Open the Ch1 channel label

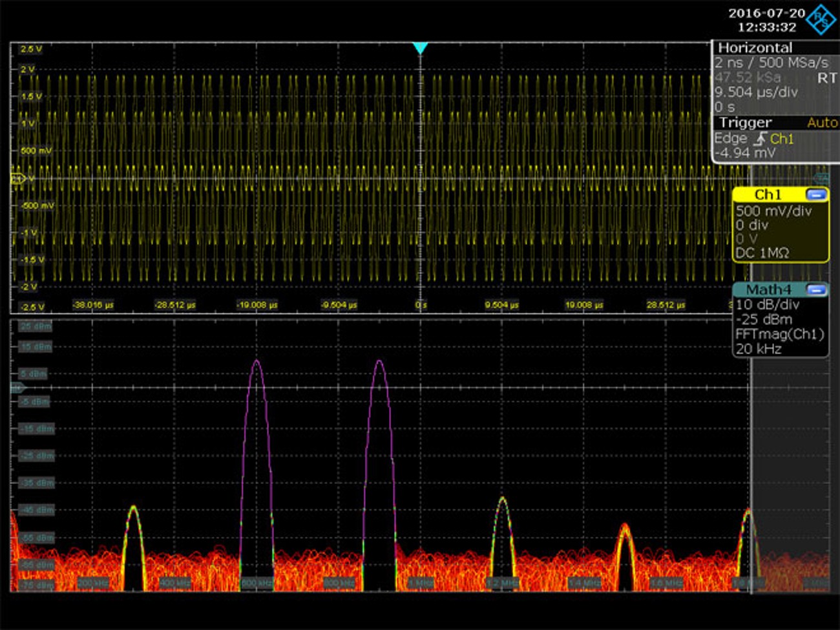point(768,194)
